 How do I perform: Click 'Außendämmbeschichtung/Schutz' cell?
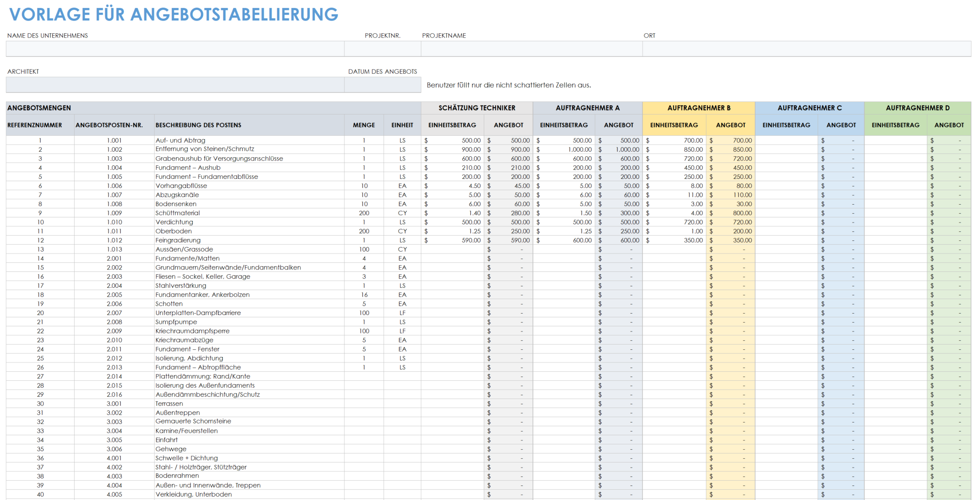(249, 394)
